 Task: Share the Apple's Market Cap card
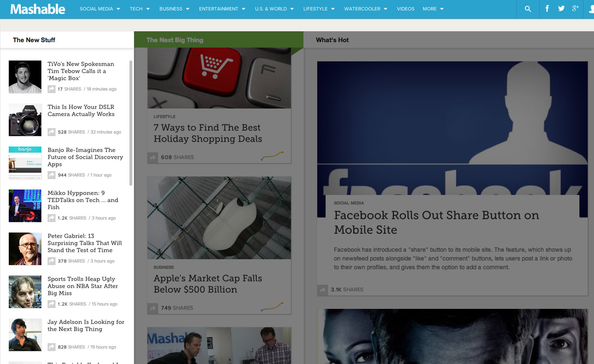click(153, 308)
